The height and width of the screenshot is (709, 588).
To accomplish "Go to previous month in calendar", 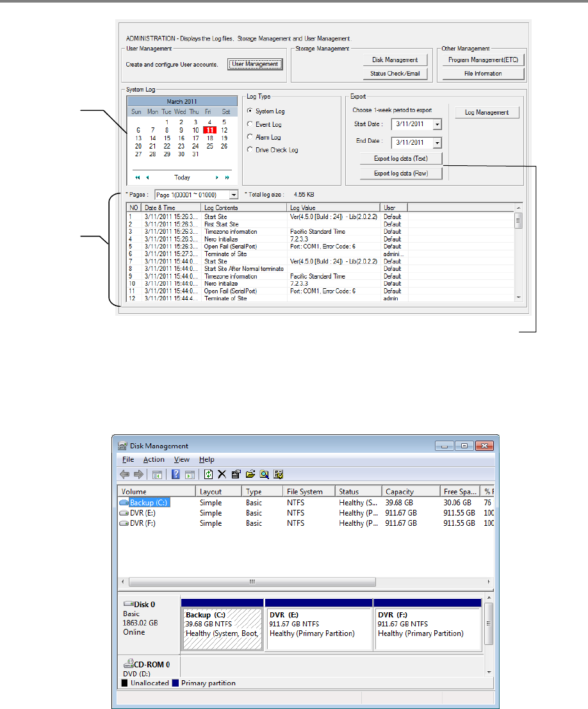I will 147,177.
